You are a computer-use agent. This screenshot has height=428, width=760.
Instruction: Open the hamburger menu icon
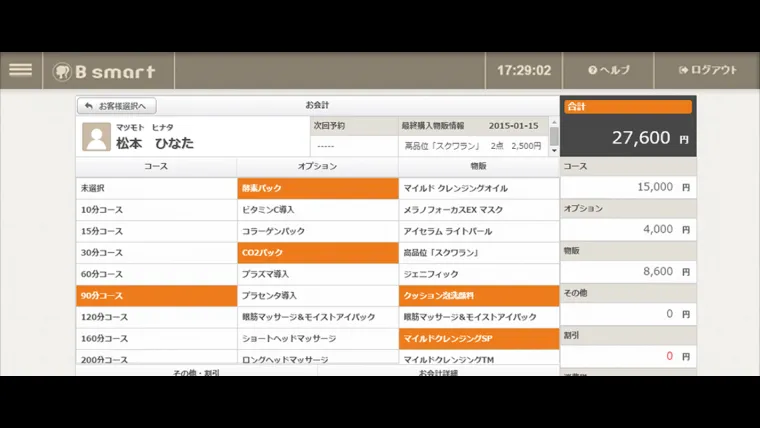click(x=20, y=70)
